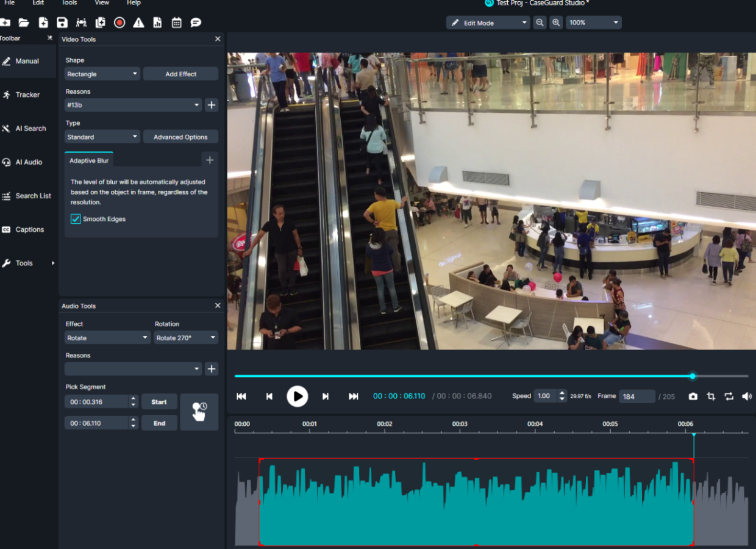Unpin the Toolbar panel with pin icon
The height and width of the screenshot is (549, 756).
pos(50,38)
